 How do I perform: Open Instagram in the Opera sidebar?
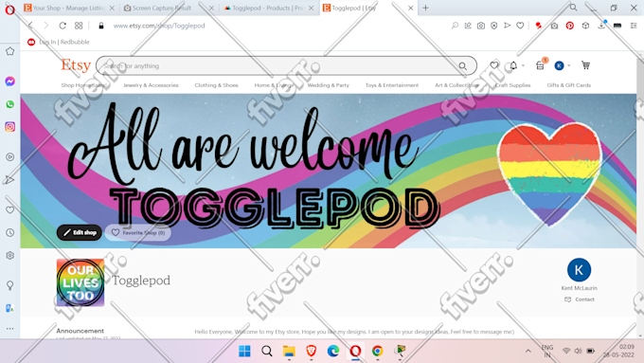coord(9,127)
